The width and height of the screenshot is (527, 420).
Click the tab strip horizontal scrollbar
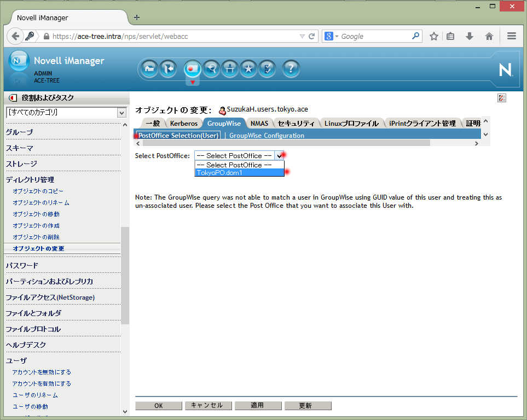(x=286, y=143)
